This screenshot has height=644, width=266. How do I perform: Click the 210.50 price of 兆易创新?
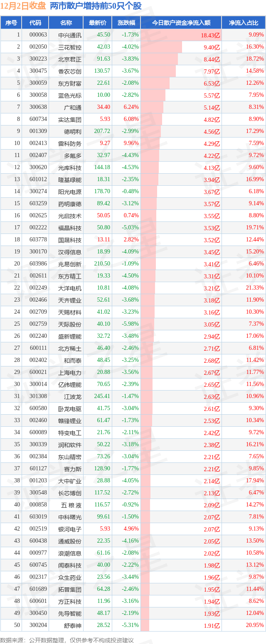click(102, 264)
